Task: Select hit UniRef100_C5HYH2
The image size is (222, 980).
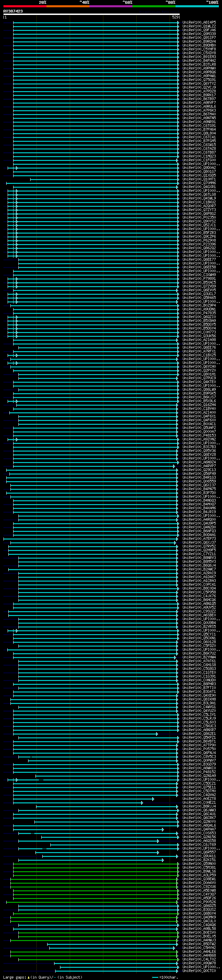Action: [x=199, y=948]
